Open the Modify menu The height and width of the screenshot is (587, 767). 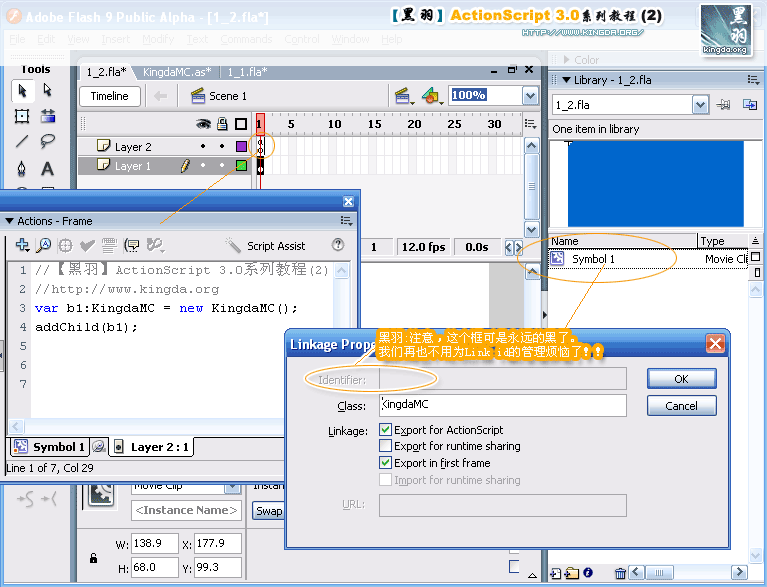(x=158, y=39)
